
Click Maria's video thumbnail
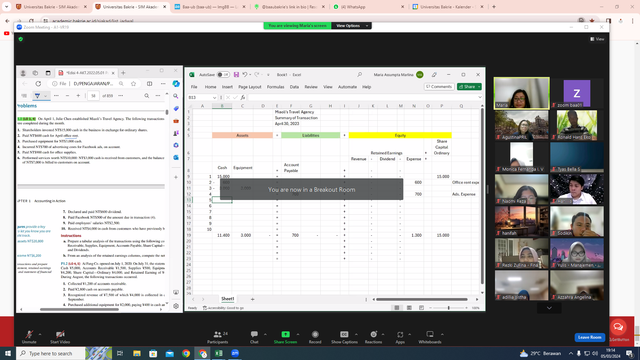521,93
